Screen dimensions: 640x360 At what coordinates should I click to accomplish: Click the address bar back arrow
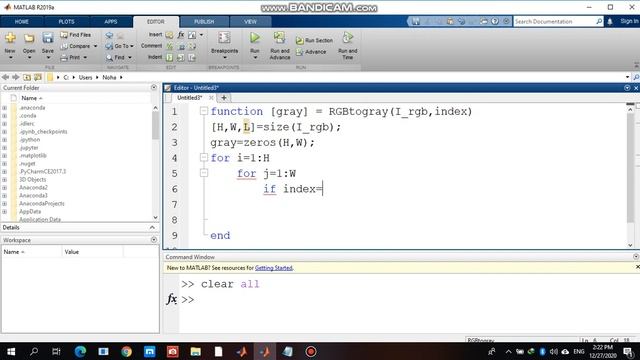pos(5,77)
